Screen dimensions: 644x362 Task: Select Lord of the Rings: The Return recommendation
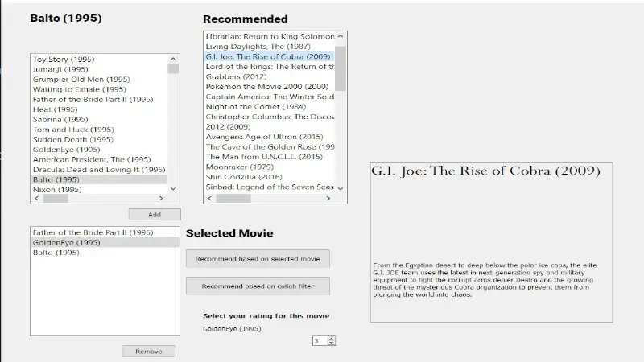[270, 67]
